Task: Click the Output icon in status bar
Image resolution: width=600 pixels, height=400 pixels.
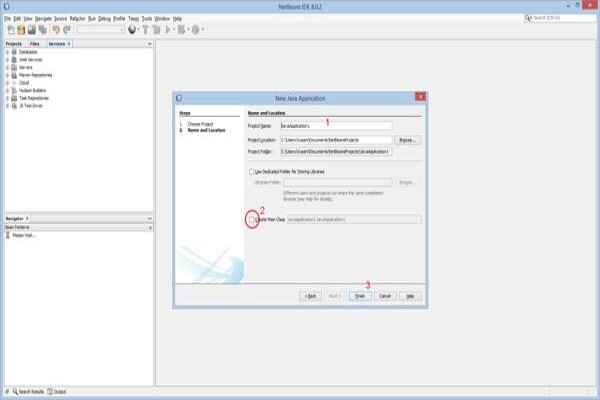Action: pyautogui.click(x=50, y=392)
